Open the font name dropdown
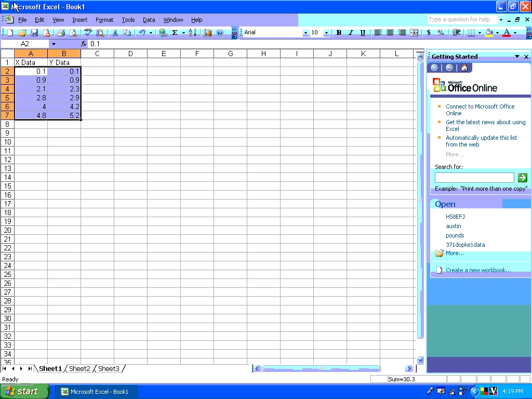 (305, 33)
